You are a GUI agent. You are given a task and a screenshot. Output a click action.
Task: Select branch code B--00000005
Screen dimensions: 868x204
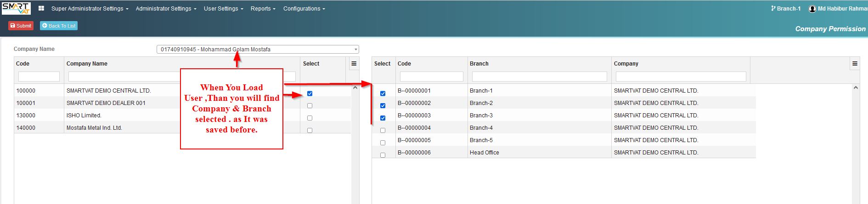pyautogui.click(x=414, y=140)
